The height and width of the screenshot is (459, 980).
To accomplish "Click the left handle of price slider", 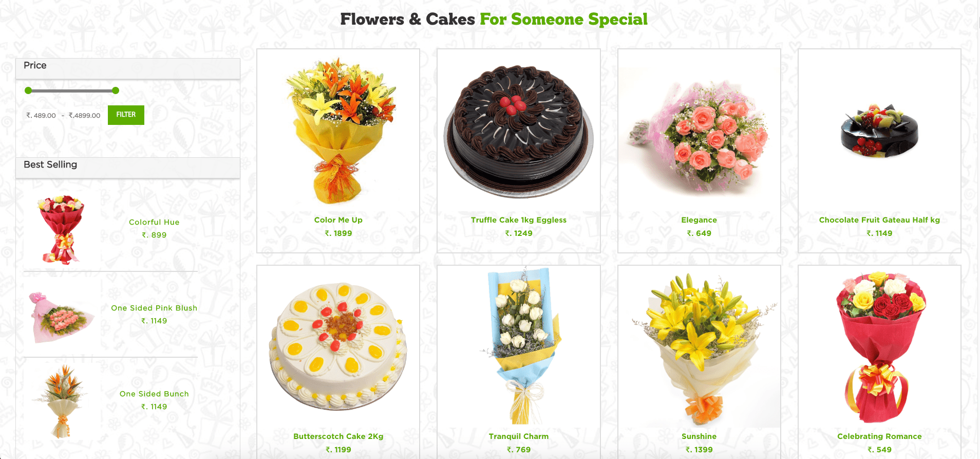I will tap(28, 90).
